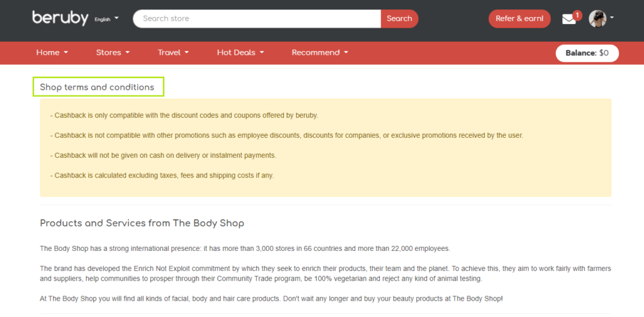Click the red Search button
Screen dimensions: 644x317
pyautogui.click(x=399, y=19)
